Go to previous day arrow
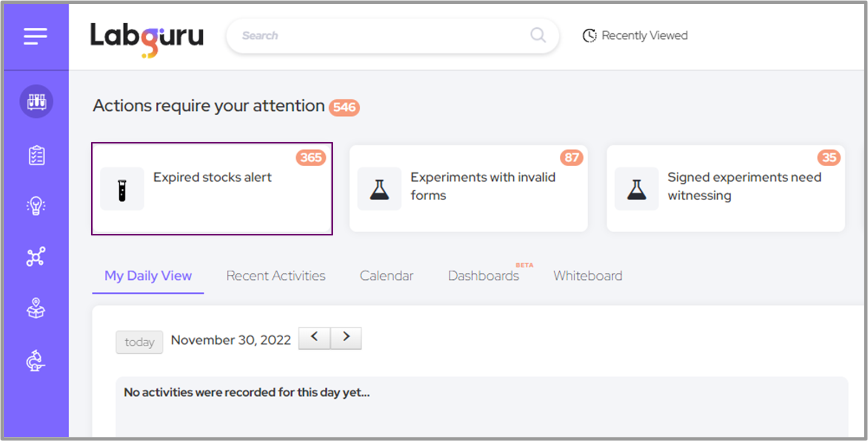 (x=314, y=338)
